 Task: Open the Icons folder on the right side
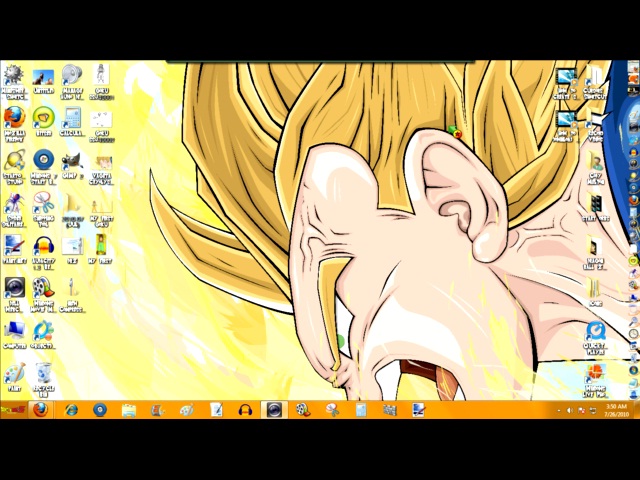click(595, 291)
